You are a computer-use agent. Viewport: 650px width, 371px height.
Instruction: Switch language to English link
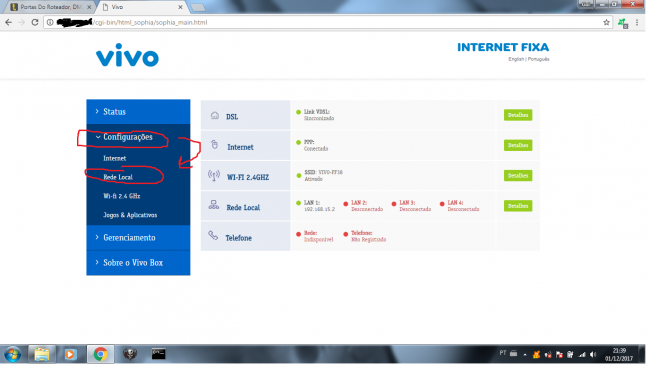(516, 59)
